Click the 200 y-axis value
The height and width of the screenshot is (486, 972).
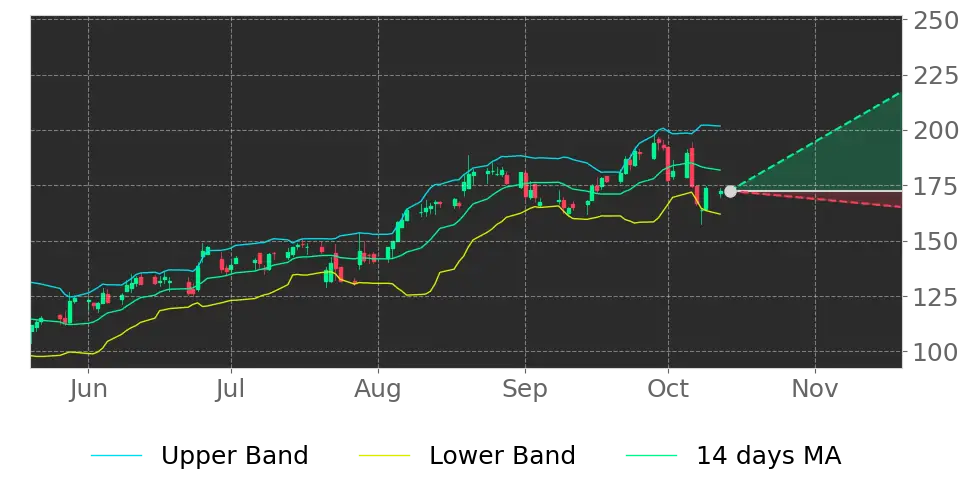[x=937, y=131]
